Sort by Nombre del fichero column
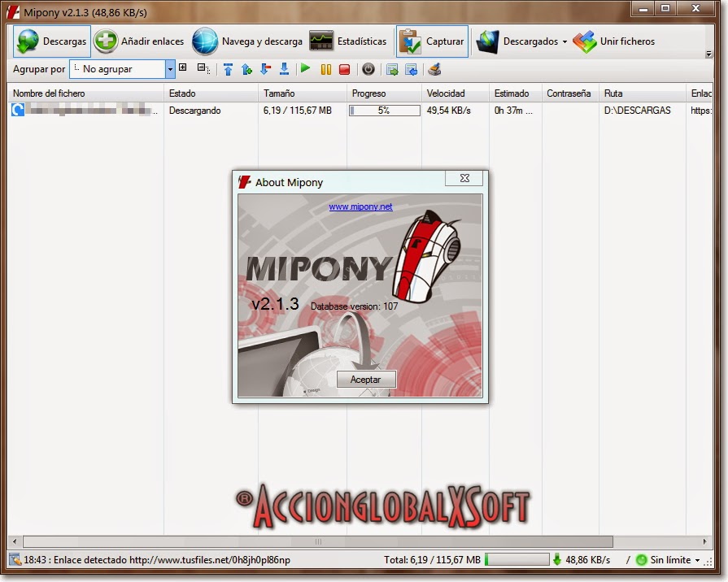This screenshot has width=728, height=582. (86, 93)
